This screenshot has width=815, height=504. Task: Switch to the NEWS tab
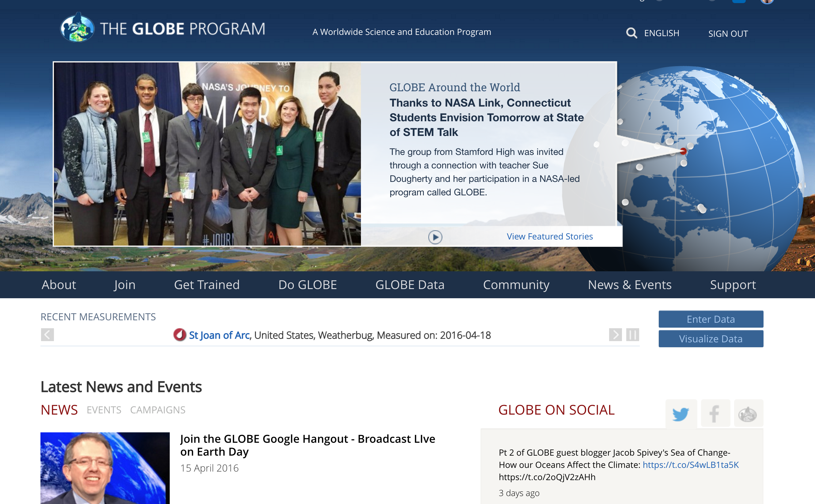click(59, 410)
